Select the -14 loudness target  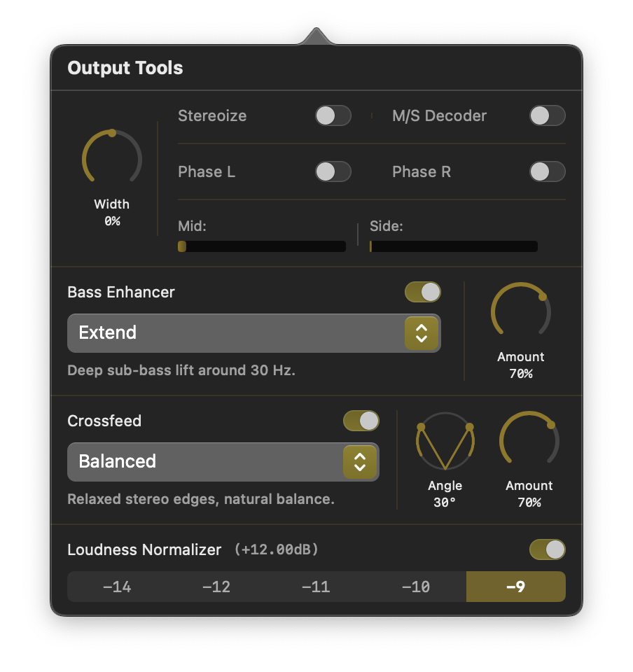click(x=117, y=587)
